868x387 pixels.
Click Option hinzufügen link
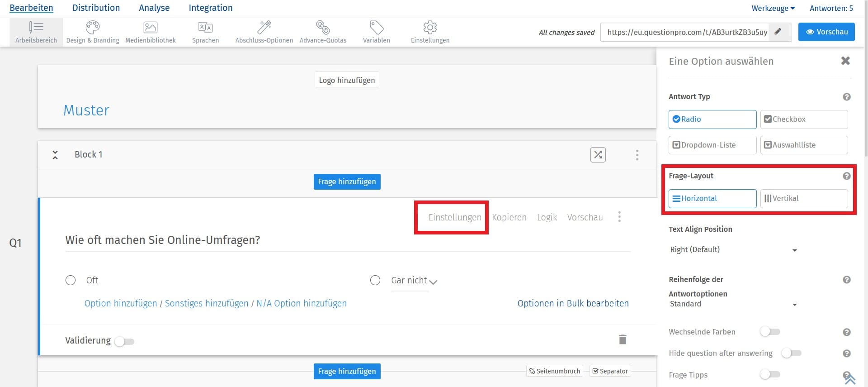point(121,303)
